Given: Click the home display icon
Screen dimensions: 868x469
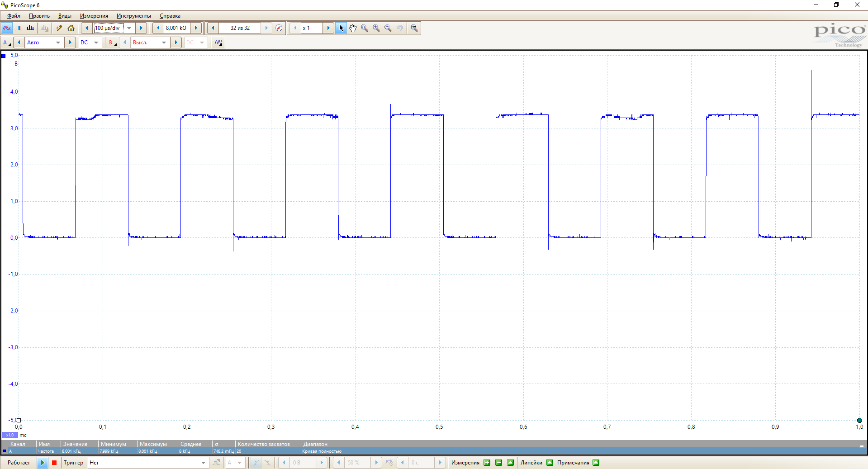Looking at the screenshot, I should coord(71,28).
